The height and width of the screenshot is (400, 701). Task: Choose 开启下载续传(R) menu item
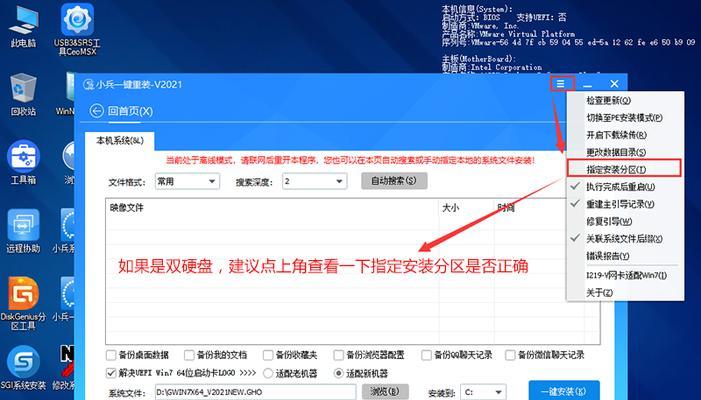tap(625, 135)
